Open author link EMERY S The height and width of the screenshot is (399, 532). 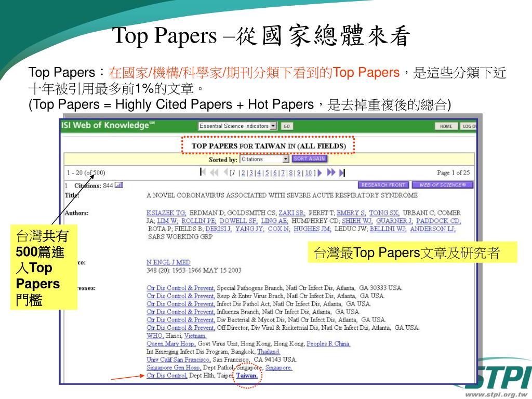tap(351, 213)
